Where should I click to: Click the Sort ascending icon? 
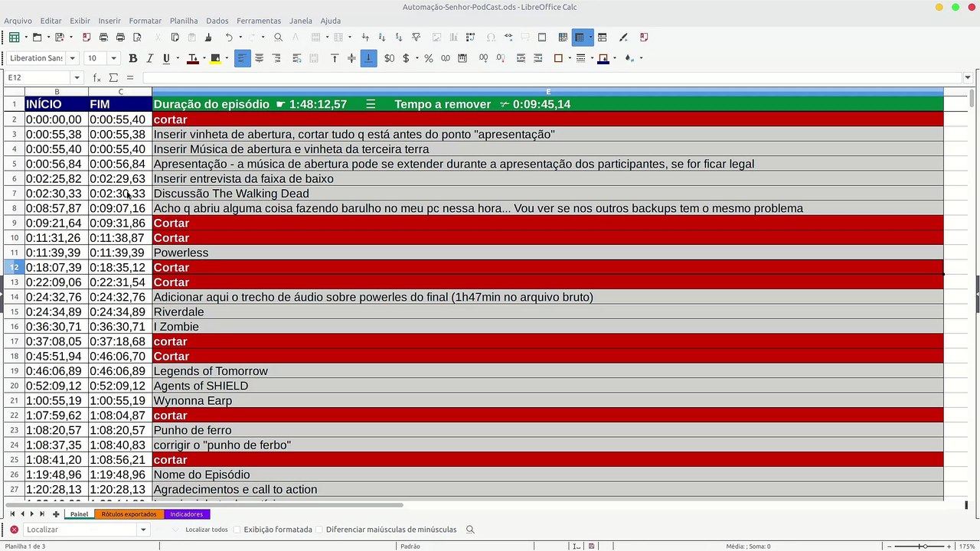point(382,37)
